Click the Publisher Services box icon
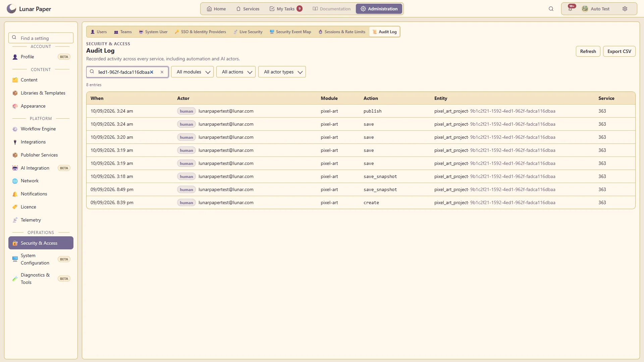The height and width of the screenshot is (362, 644). (x=15, y=155)
